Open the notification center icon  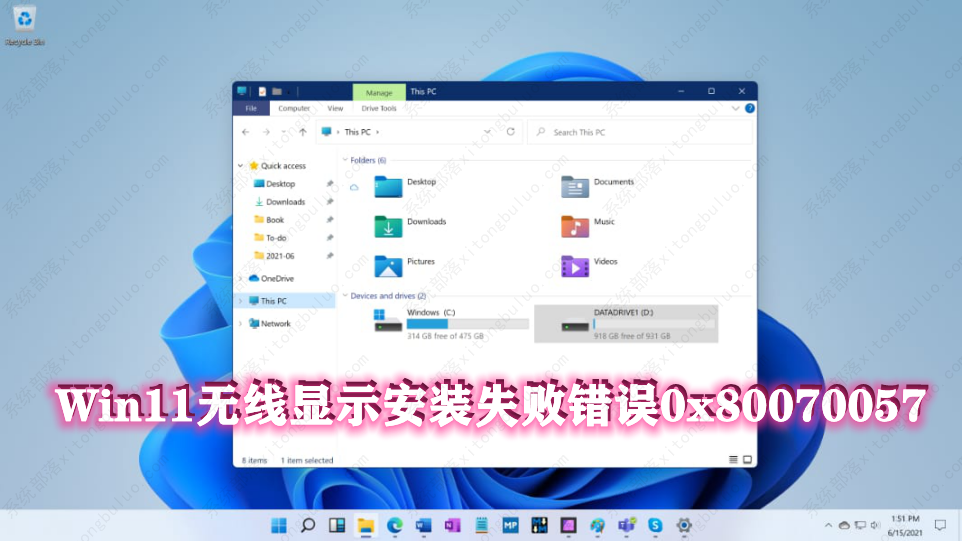coord(940,525)
